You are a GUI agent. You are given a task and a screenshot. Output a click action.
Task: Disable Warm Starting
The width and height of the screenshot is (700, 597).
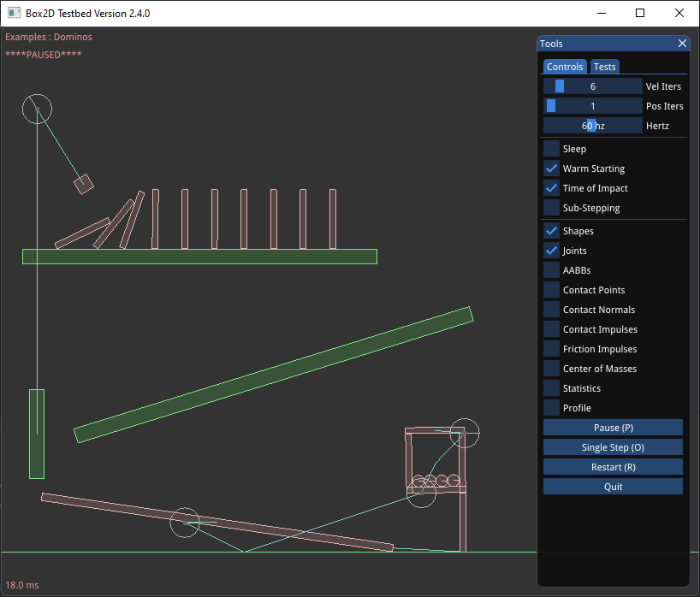point(551,168)
